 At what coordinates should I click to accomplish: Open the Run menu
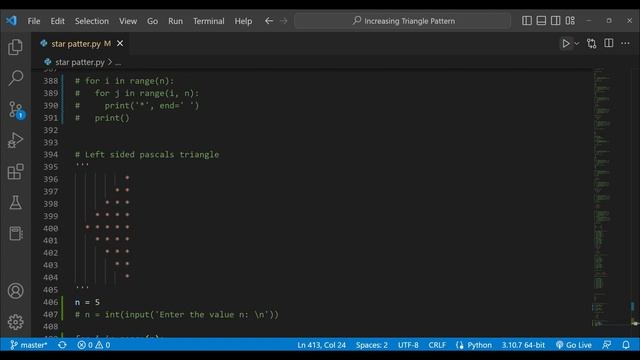click(176, 21)
